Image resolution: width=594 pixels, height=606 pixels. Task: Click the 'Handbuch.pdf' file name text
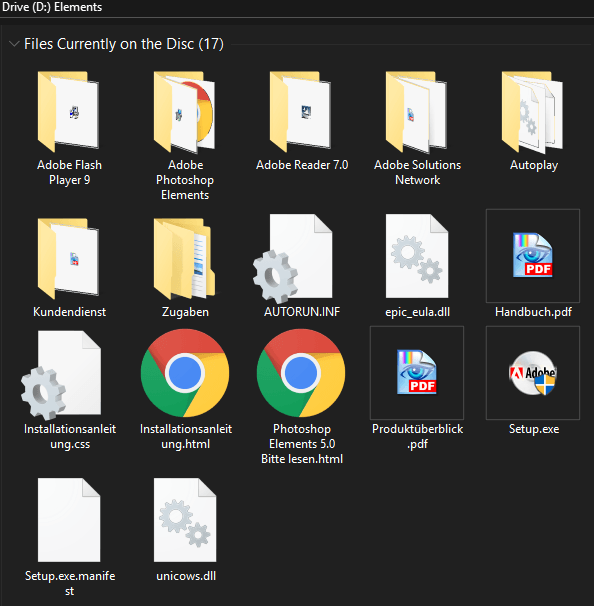(533, 312)
